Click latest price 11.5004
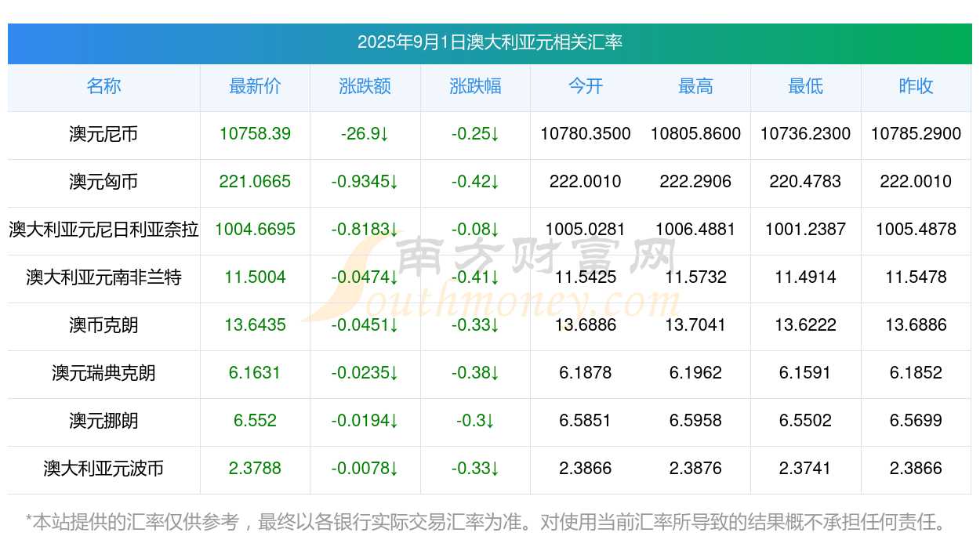The height and width of the screenshot is (547, 980). (255, 277)
